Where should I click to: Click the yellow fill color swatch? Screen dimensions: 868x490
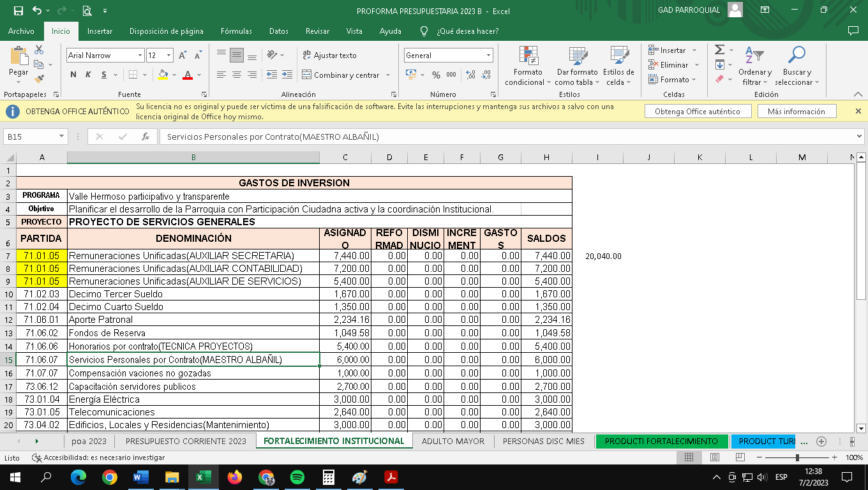click(x=163, y=75)
